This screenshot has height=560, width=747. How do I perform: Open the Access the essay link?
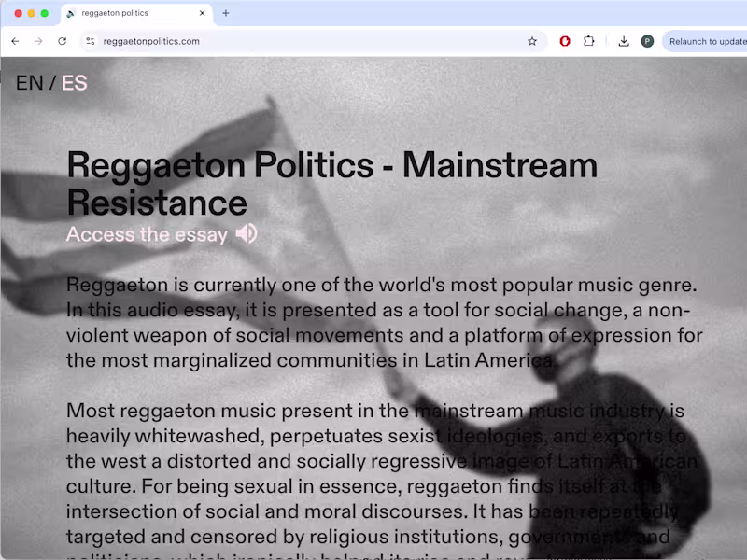(x=147, y=234)
